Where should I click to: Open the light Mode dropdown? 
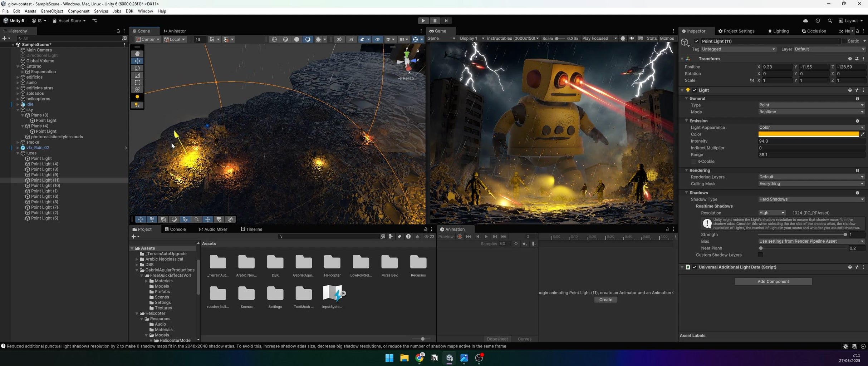(x=811, y=112)
